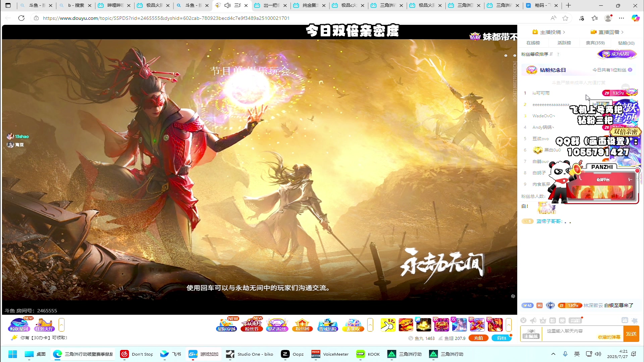Click the chat input field 这里输入聊天内容
The height and width of the screenshot is (362, 644).
pyautogui.click(x=583, y=331)
